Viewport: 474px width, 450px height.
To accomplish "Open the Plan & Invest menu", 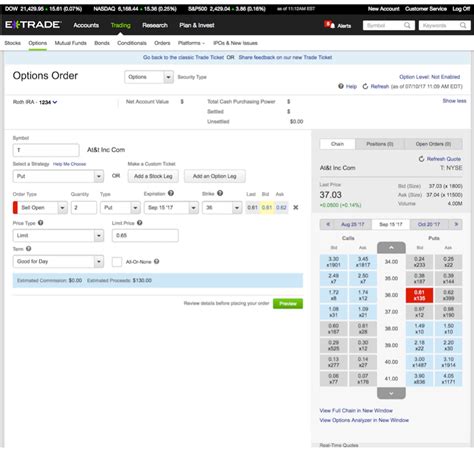I will 197,25.
